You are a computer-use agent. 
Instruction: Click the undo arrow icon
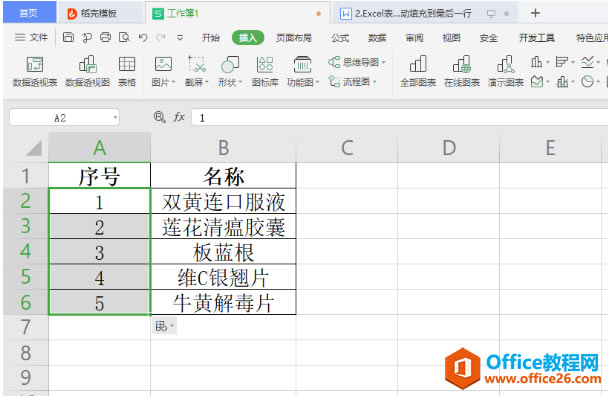pos(143,37)
